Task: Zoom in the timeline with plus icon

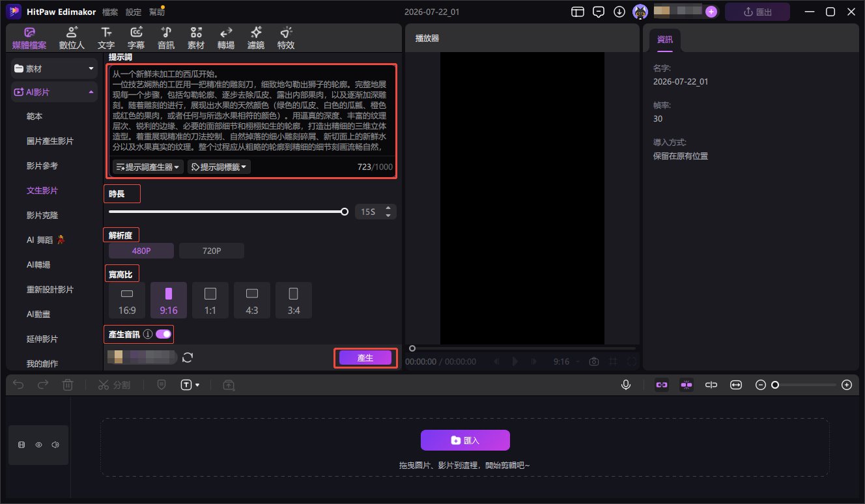Action: pos(847,385)
